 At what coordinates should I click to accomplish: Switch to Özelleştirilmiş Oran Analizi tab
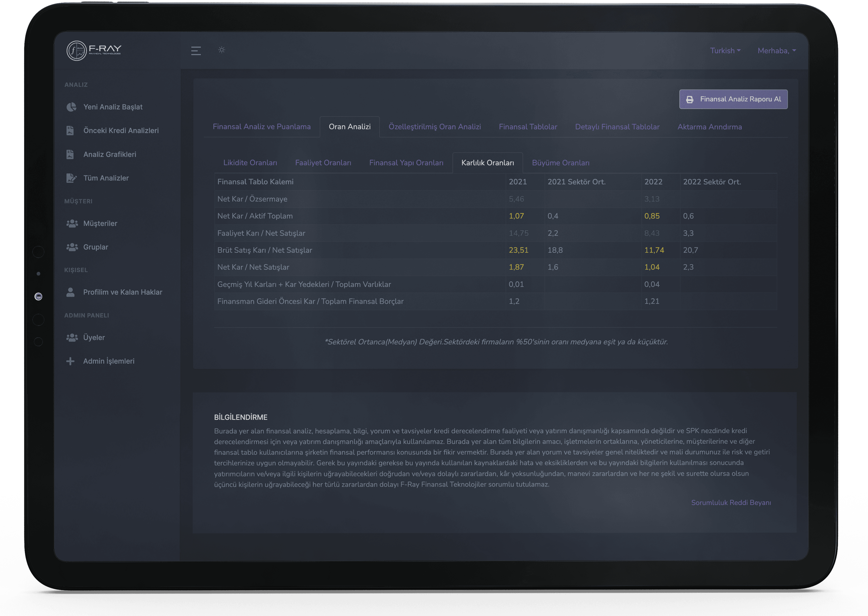(x=434, y=127)
